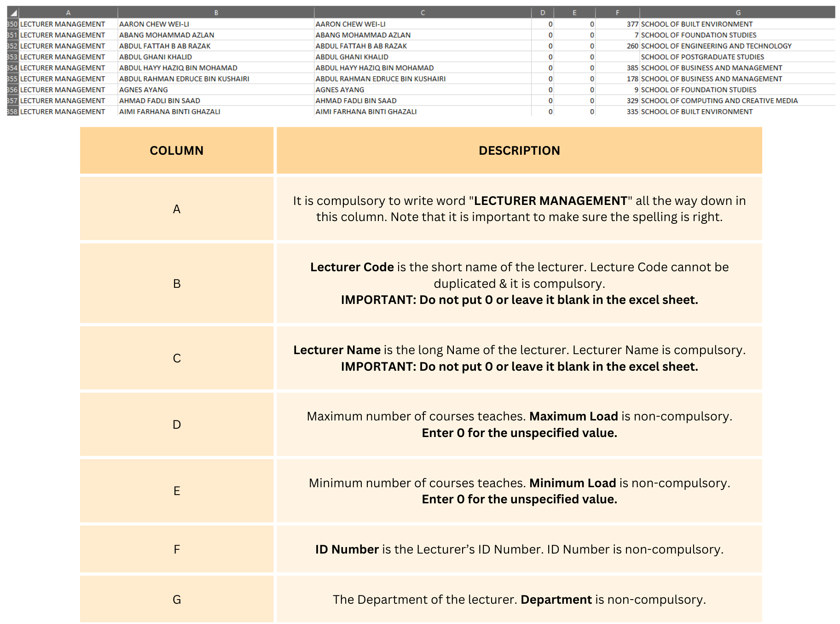
Task: Click SCHOOL OF COMPUTING AND CREATIVE MEDIA cell
Action: 719,101
